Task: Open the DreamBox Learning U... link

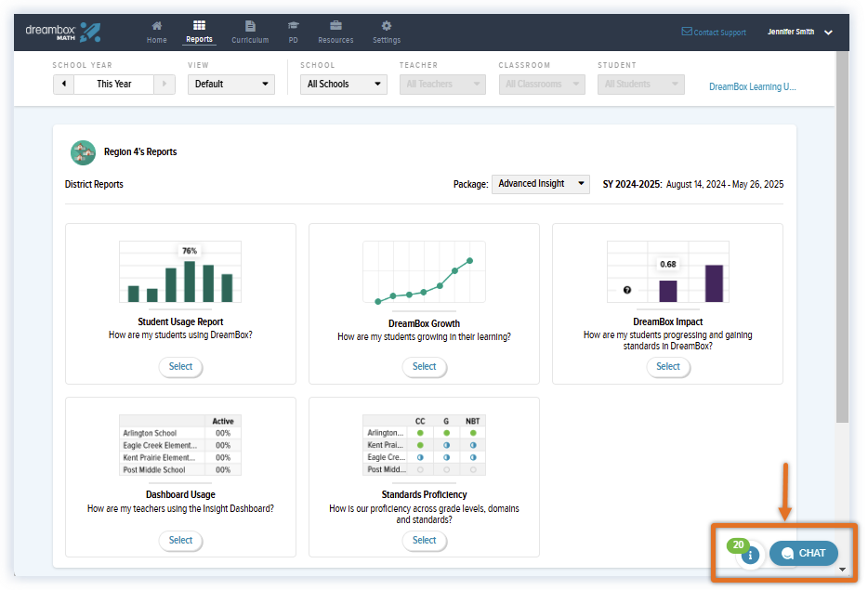Action: 753,86
